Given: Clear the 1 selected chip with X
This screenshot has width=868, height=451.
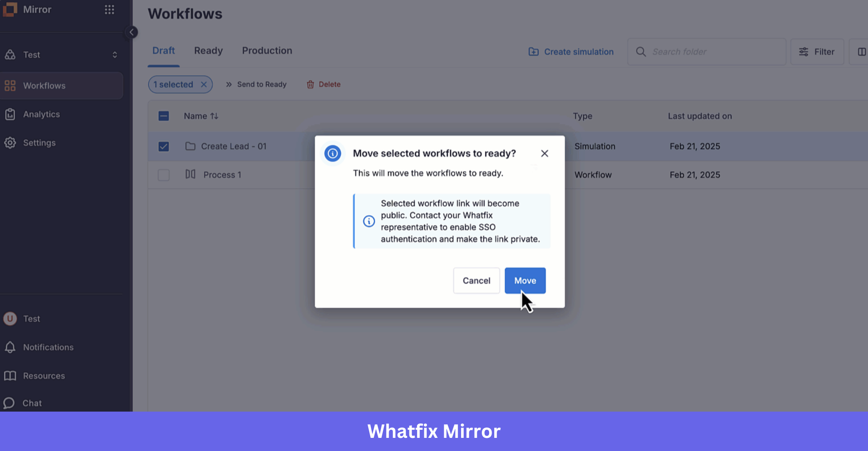Looking at the screenshot, I should (204, 84).
